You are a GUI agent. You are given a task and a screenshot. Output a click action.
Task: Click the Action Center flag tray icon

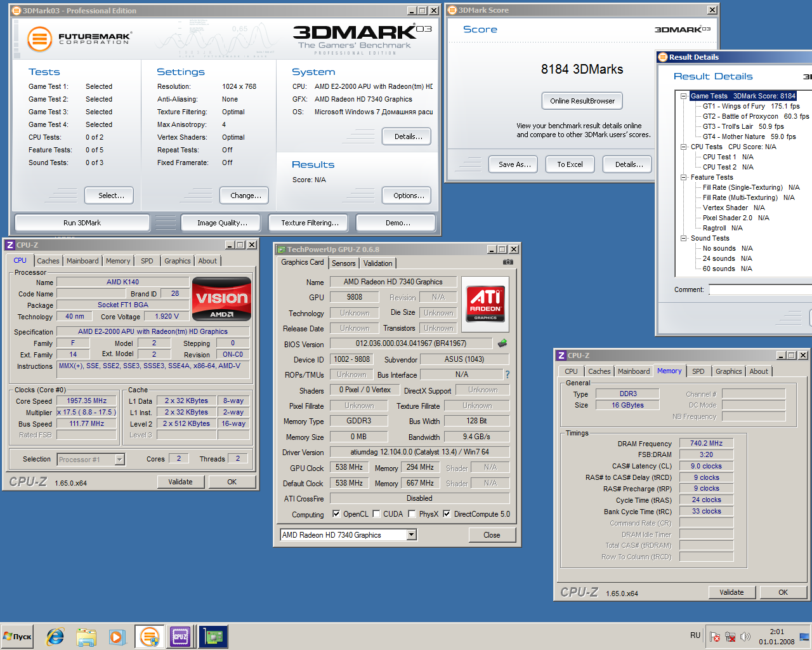coord(715,637)
